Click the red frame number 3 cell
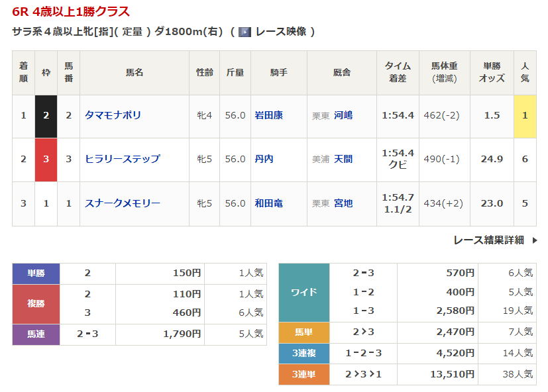Screen dimensions: 548x392 pos(46,159)
